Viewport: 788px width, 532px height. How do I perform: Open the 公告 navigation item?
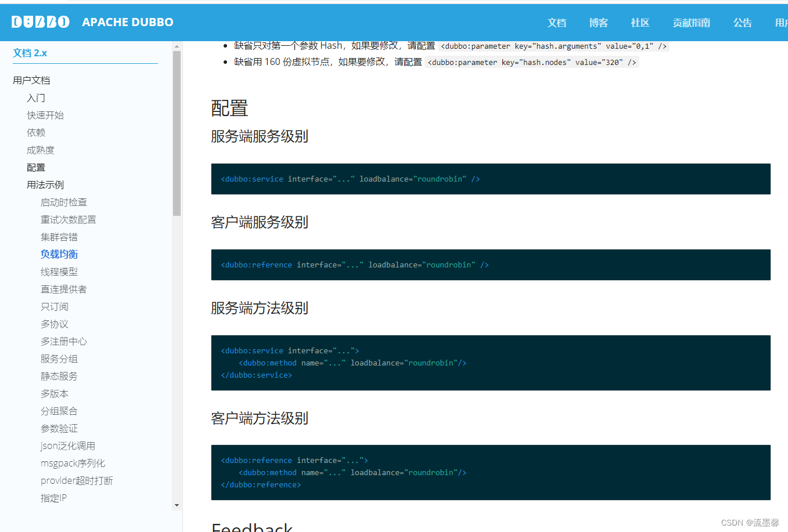(x=742, y=23)
